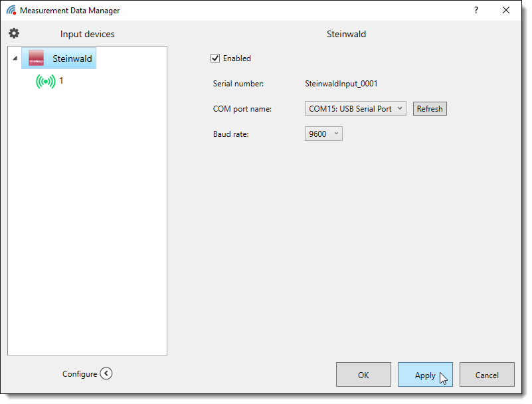Collapse the Steinwald tree node
This screenshot has width=532, height=404.
click(15, 58)
